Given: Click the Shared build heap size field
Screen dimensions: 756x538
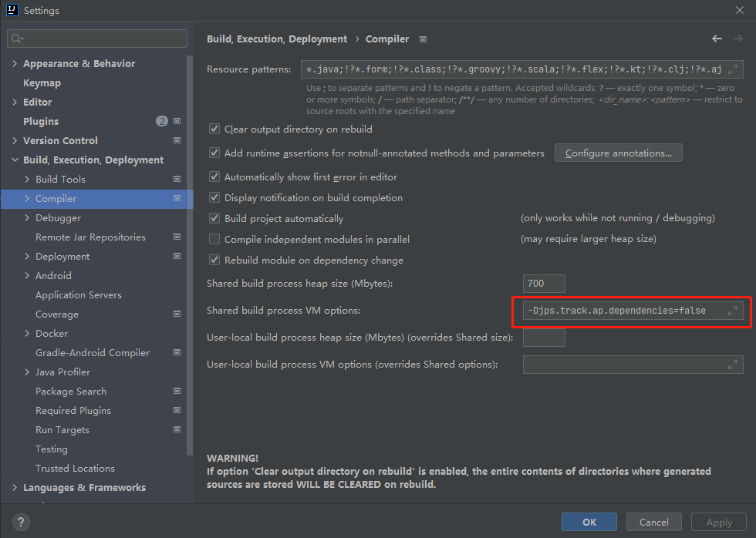Looking at the screenshot, I should click(x=544, y=284).
